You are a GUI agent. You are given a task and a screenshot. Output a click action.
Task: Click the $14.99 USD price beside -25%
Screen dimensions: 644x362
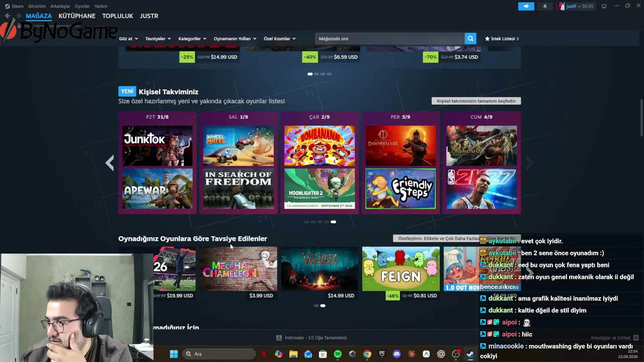(x=224, y=57)
